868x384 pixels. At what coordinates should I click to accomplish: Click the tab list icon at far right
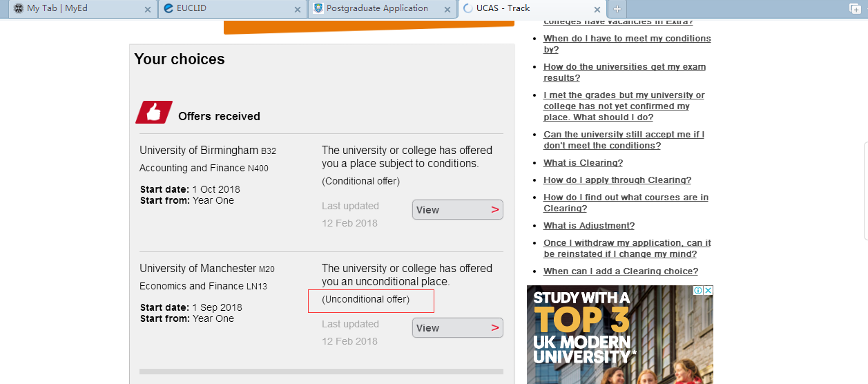coord(855,8)
